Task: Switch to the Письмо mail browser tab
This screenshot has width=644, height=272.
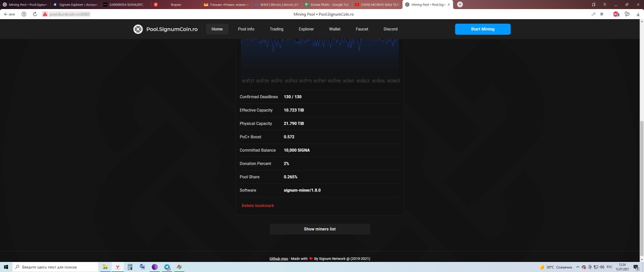Action: 225,5
